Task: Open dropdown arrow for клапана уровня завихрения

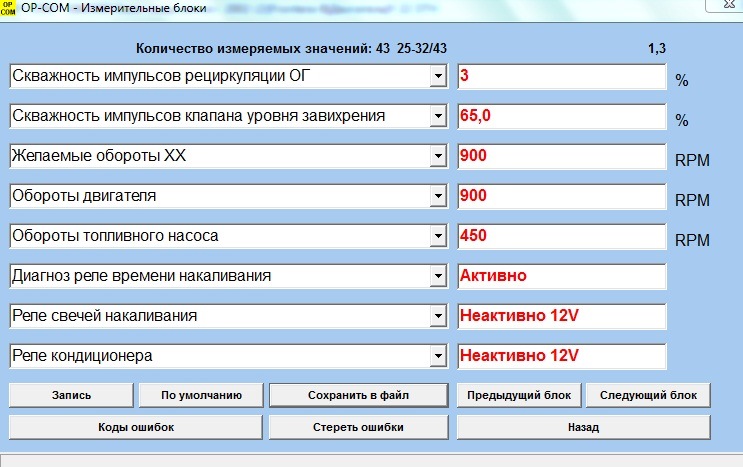Action: click(438, 116)
